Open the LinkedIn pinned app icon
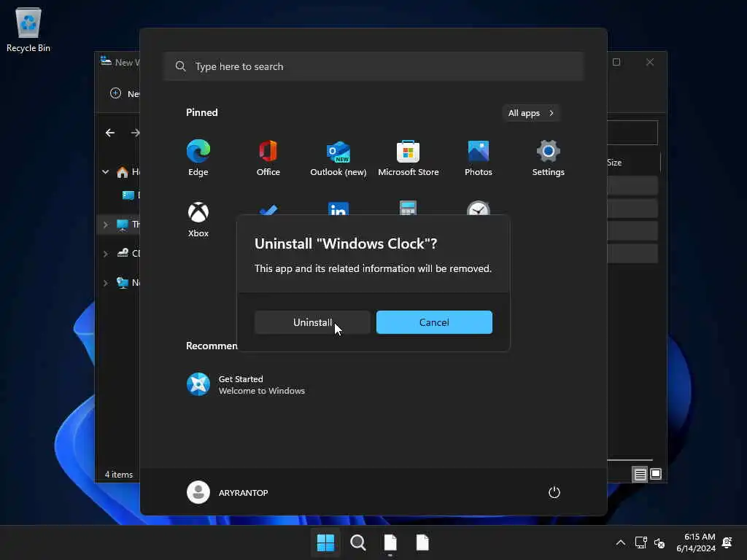The image size is (747, 560). click(x=338, y=209)
